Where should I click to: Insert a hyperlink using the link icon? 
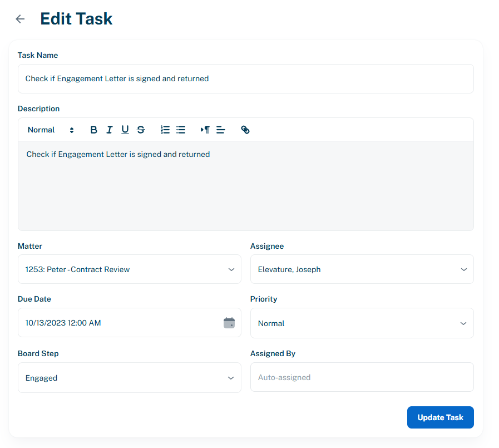(x=245, y=129)
